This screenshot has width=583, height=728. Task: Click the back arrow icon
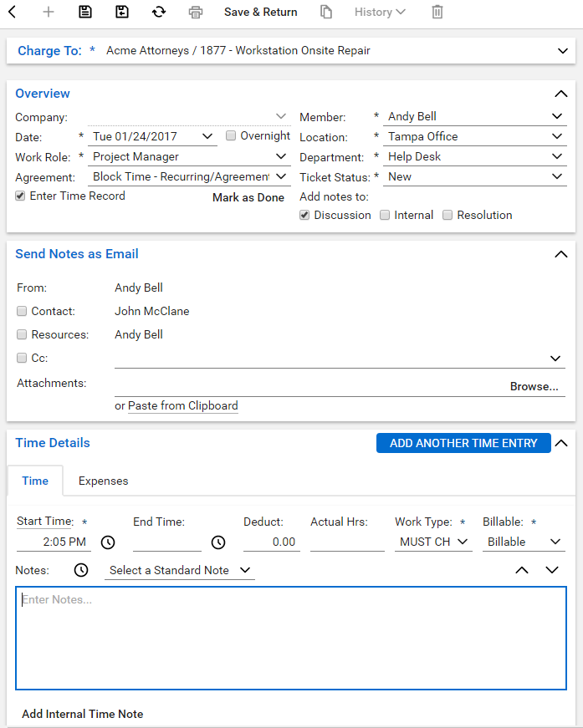click(x=13, y=12)
